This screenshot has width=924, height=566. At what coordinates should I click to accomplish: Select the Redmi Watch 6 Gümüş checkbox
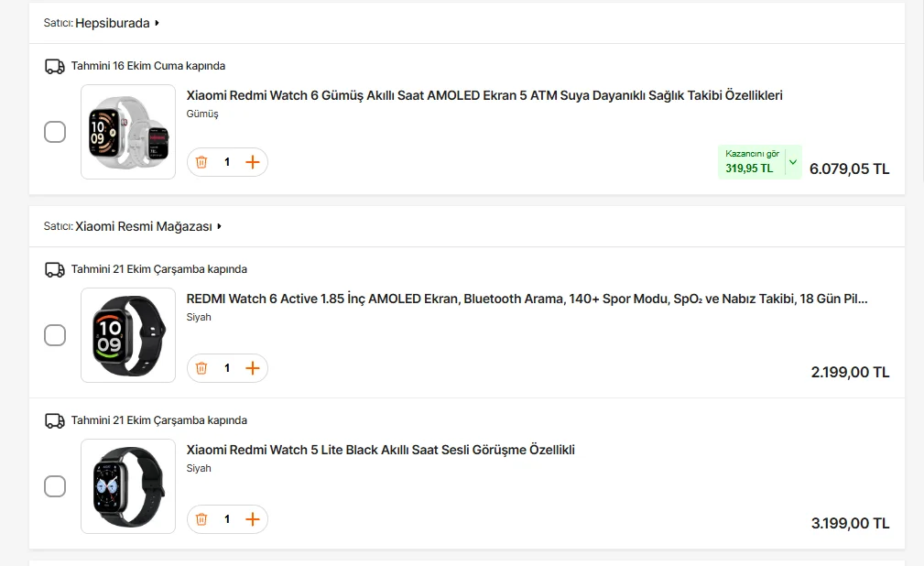click(x=55, y=132)
